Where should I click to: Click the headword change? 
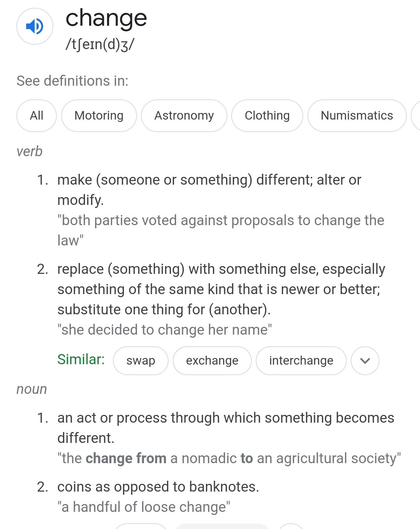(106, 18)
